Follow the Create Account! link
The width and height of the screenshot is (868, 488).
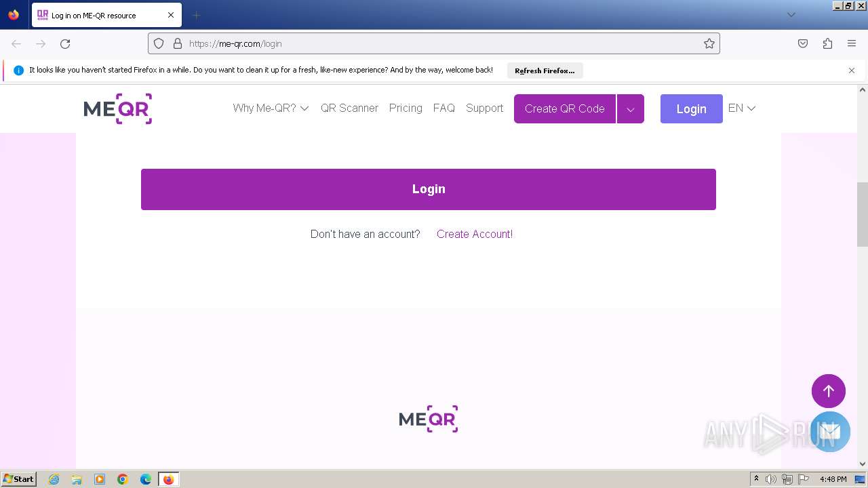(x=475, y=234)
